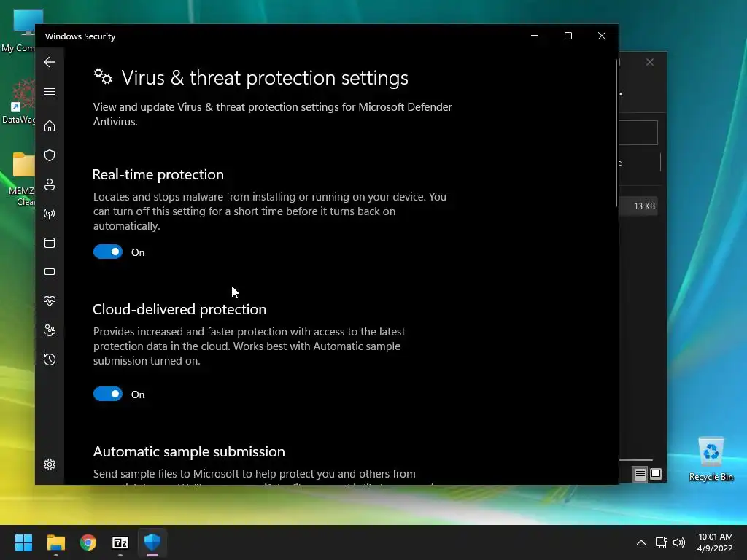Open the Home section in sidebar
747x560 pixels.
click(50, 125)
